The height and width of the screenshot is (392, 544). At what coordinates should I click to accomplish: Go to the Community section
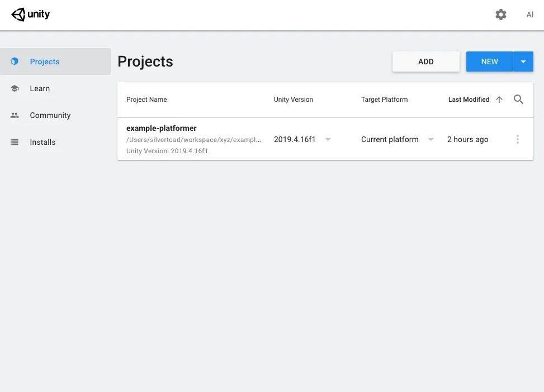click(50, 115)
